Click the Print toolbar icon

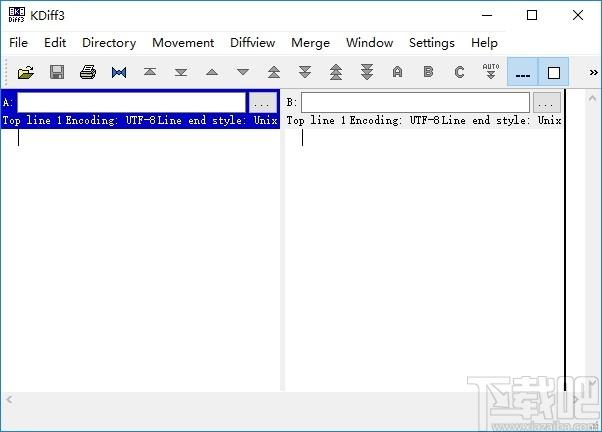click(x=88, y=72)
